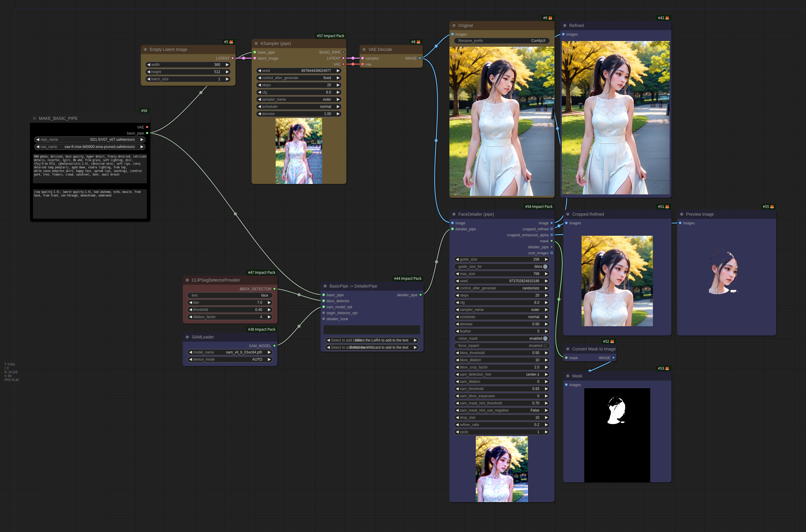
Task: Open the ckpt_name checkpoint selector
Action: point(90,140)
